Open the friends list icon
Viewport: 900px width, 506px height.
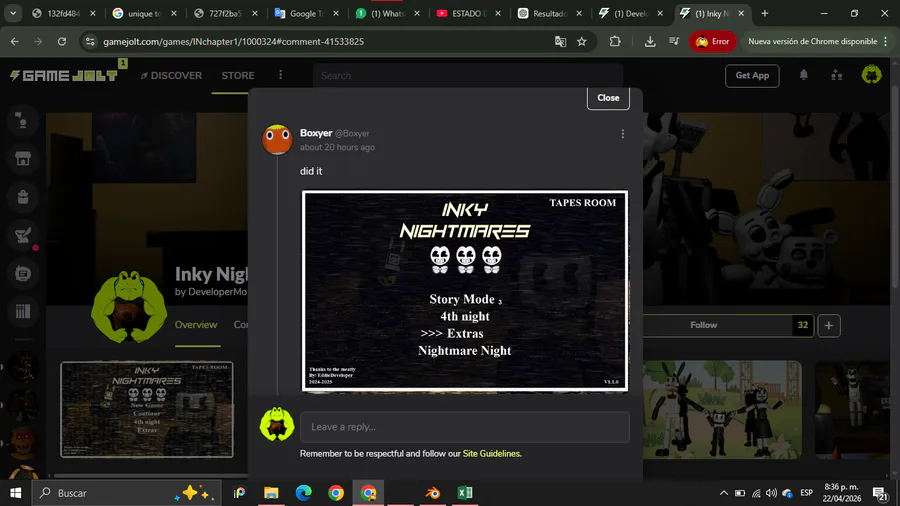(x=836, y=75)
